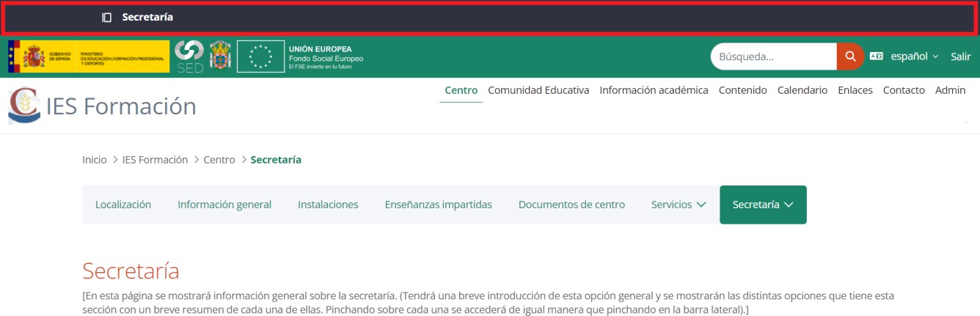This screenshot has width=980, height=316.
Task: Select the Localización tab
Action: click(123, 205)
